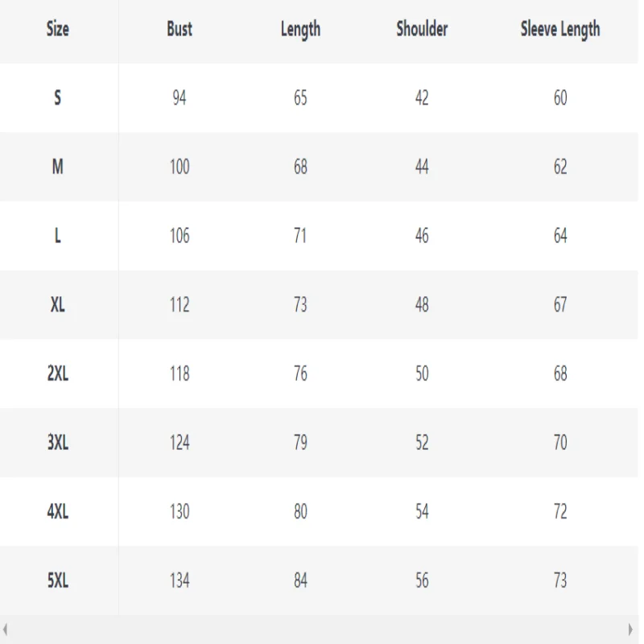Choose the 2XL size row label
644x644 pixels.
click(57, 374)
